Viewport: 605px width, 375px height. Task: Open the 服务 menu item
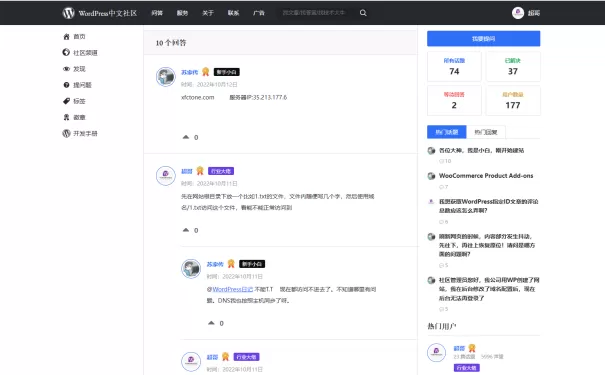[182, 13]
